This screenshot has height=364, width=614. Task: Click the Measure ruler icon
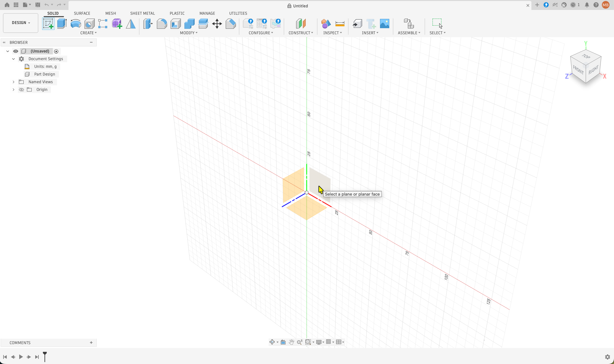tap(340, 24)
